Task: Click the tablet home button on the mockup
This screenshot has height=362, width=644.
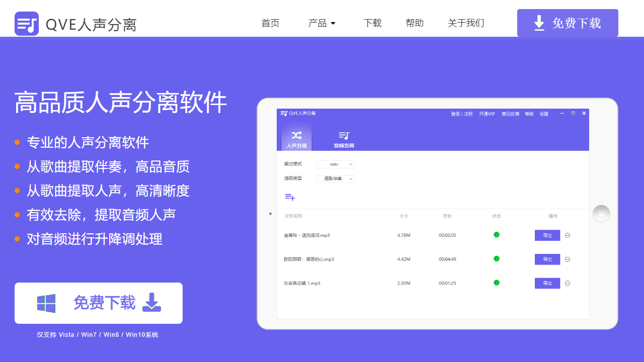Action: pyautogui.click(x=601, y=214)
